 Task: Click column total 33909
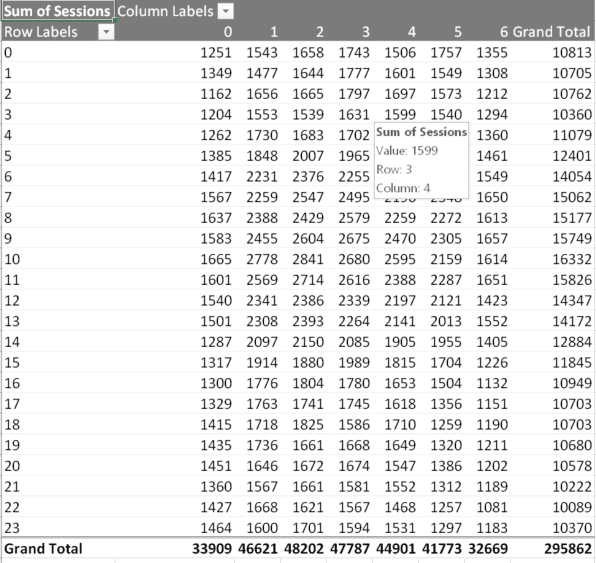212,549
